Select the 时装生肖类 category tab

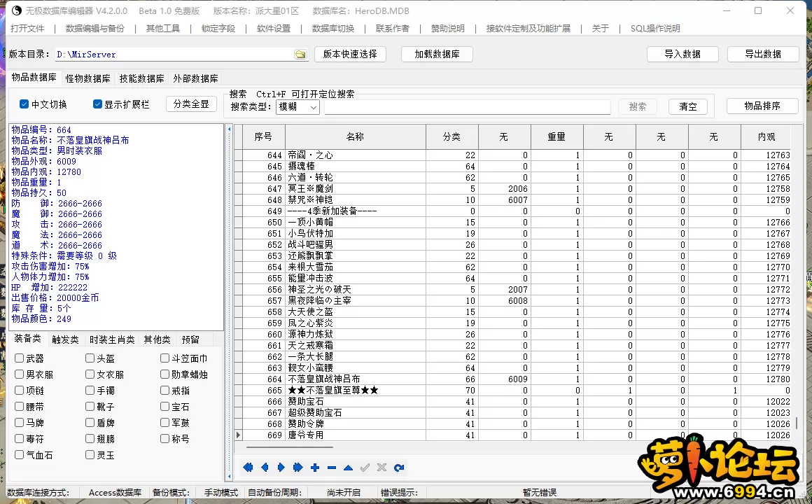click(112, 339)
